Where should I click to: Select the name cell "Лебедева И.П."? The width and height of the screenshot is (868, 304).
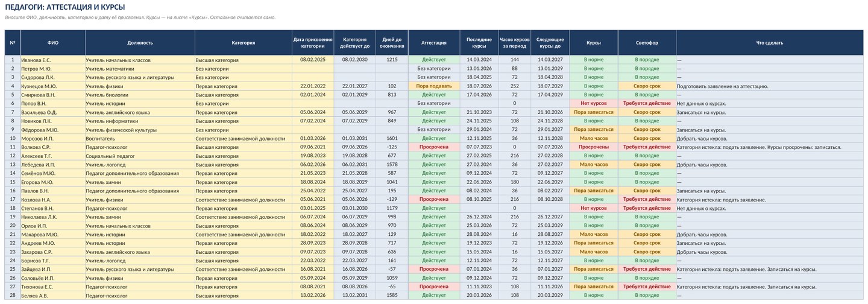53,165
